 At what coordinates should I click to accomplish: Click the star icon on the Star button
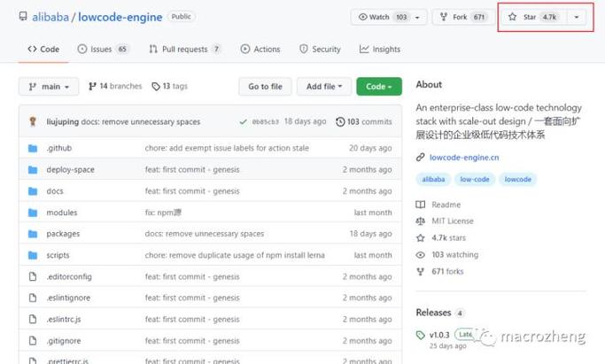(512, 17)
